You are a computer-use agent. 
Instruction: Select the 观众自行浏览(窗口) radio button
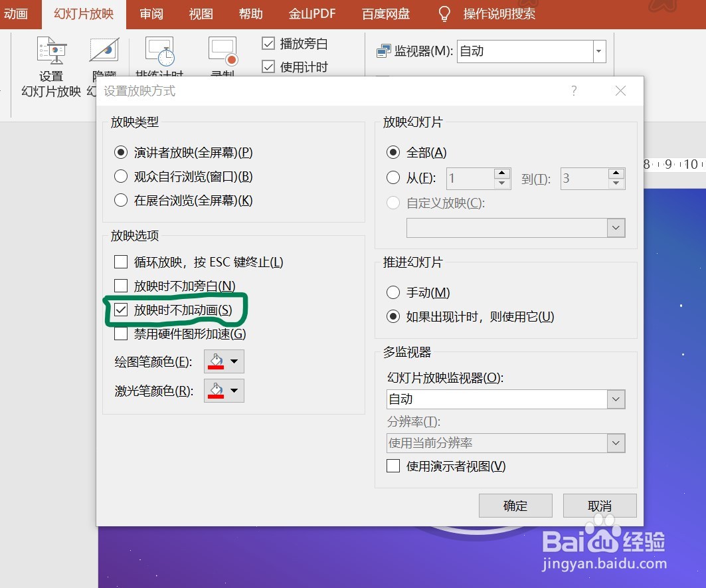[120, 176]
